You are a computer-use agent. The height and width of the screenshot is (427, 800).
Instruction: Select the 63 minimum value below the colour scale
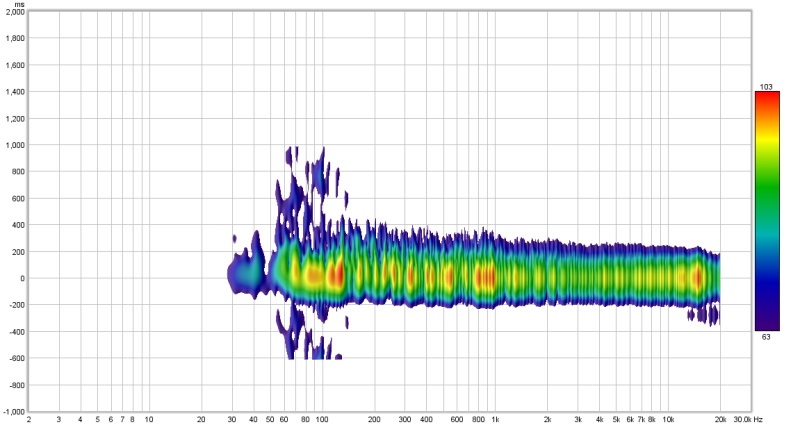click(766, 337)
